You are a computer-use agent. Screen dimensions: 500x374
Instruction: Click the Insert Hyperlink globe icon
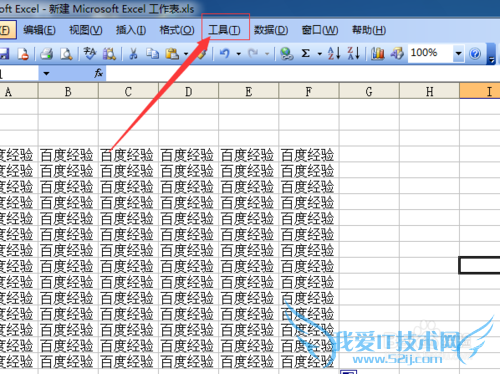pos(286,54)
